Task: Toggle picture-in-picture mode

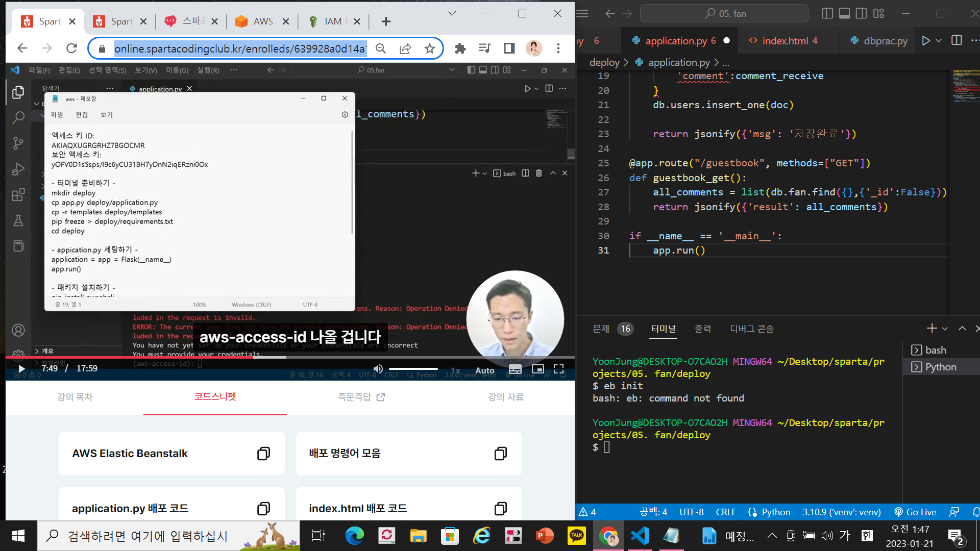Action: [x=537, y=369]
